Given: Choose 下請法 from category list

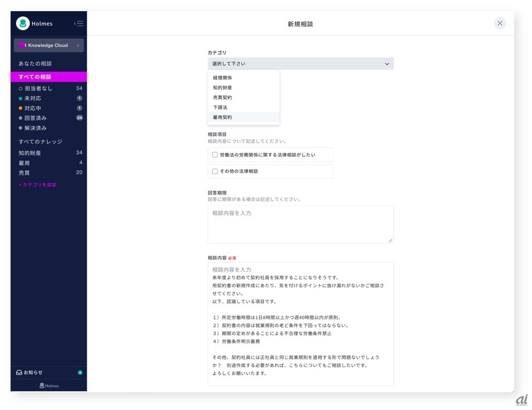Looking at the screenshot, I should pyautogui.click(x=244, y=107).
